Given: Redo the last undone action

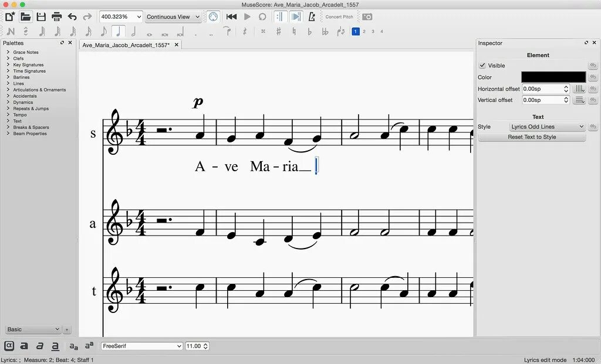Looking at the screenshot, I should (87, 16).
